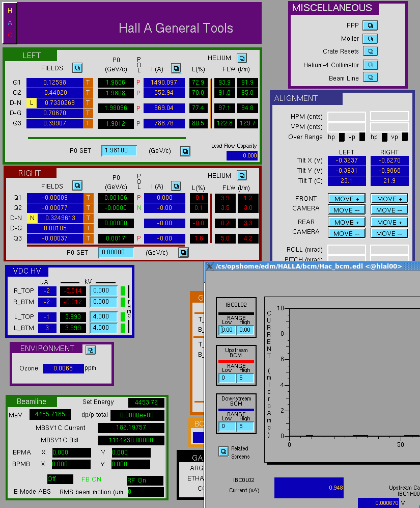Click Upstream BCM range High field
Viewport: 420px width, 508px height.
[245, 378]
